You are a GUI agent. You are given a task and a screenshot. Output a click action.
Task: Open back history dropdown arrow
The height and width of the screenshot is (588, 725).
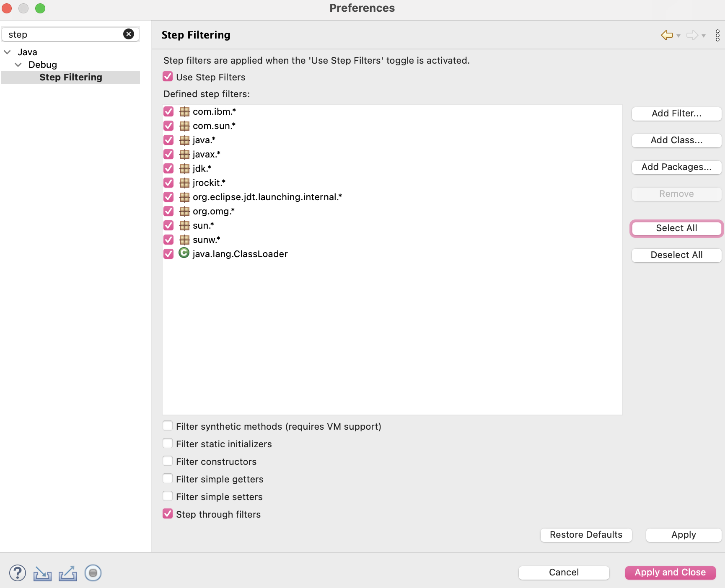[x=678, y=36]
